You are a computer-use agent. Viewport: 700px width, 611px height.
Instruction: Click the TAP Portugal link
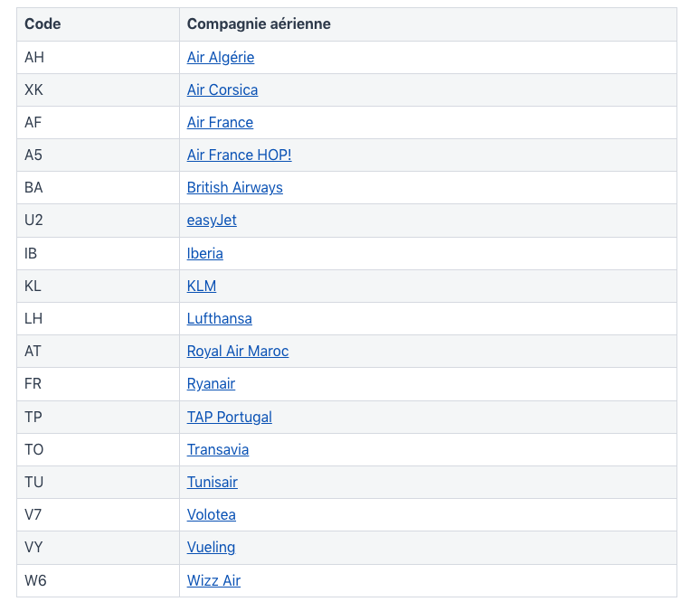[229, 417]
